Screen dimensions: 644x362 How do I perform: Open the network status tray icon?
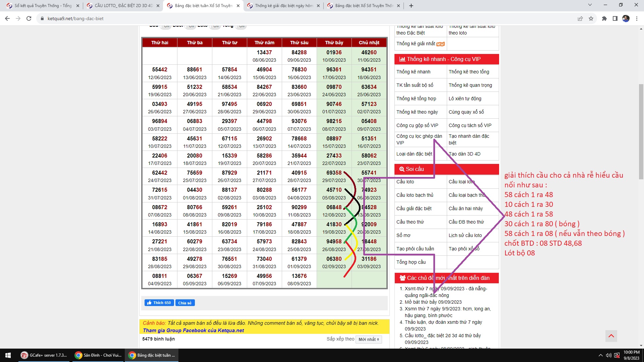point(617,355)
